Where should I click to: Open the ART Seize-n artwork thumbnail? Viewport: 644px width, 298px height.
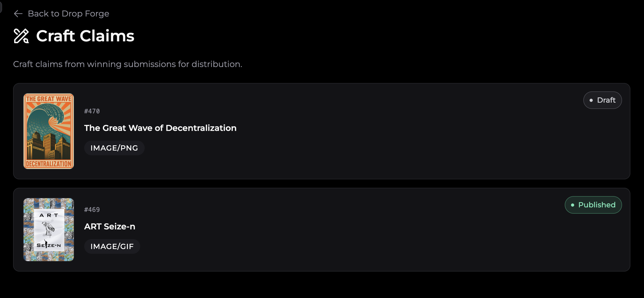click(49, 230)
